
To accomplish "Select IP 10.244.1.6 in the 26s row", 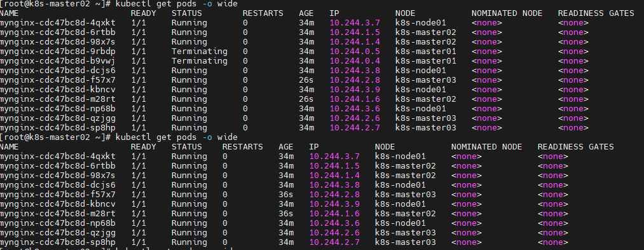I will coord(355,99).
